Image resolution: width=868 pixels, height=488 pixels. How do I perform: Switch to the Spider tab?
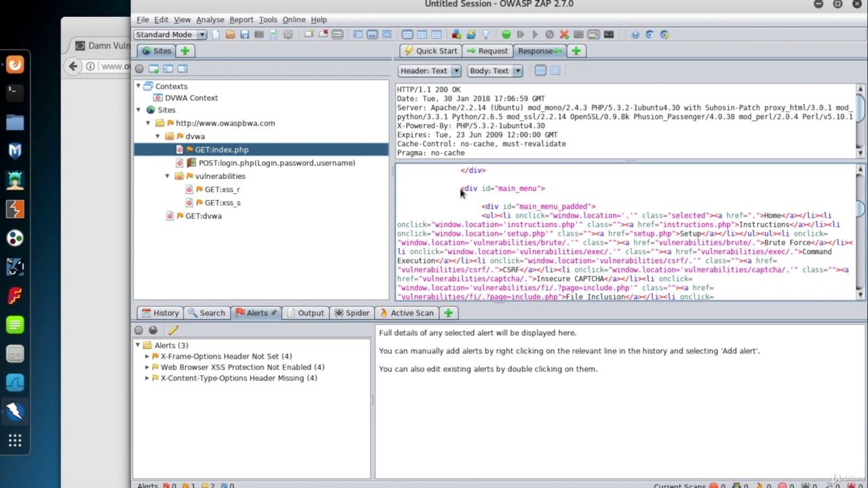(x=351, y=313)
